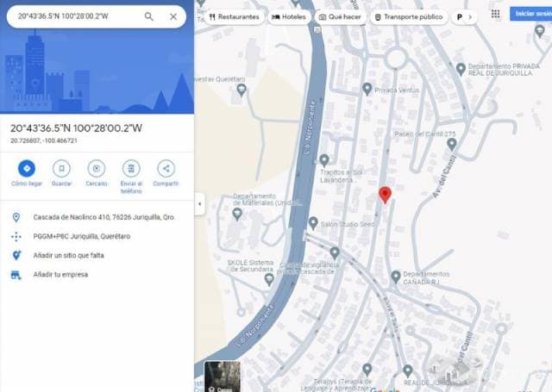Image resolution: width=552 pixels, height=392 pixels.
Task: Click SKOLE Sistema de Secundaria pin
Action: [x=269, y=279]
